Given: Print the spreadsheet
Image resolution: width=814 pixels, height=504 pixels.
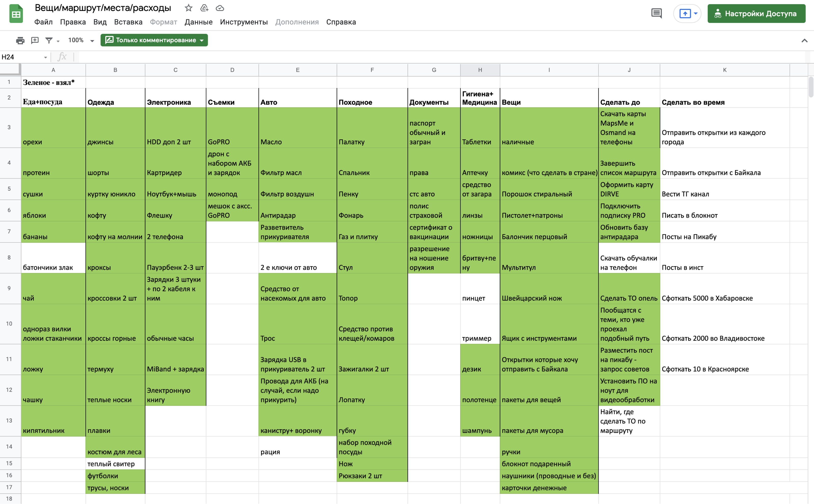Looking at the screenshot, I should pos(20,40).
